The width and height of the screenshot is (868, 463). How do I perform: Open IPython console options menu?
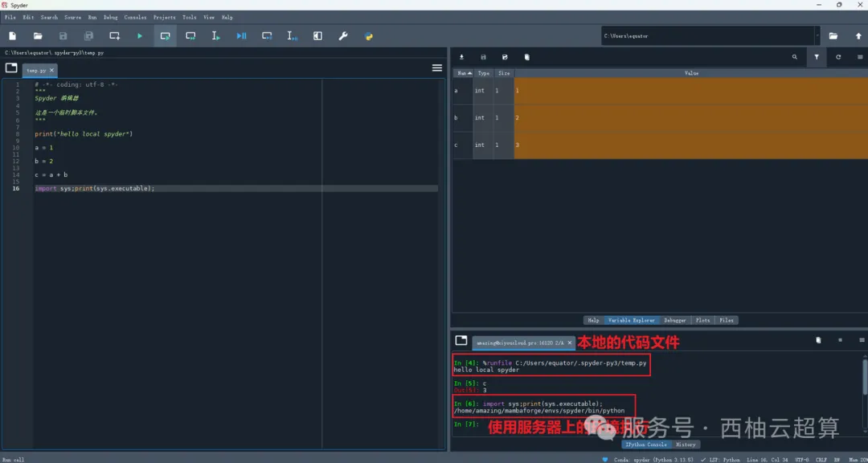[x=862, y=340]
